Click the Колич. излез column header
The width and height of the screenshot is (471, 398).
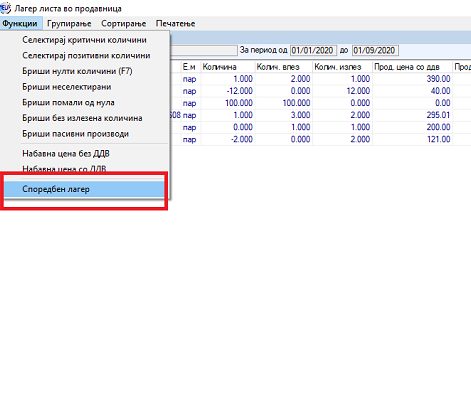[x=342, y=67]
